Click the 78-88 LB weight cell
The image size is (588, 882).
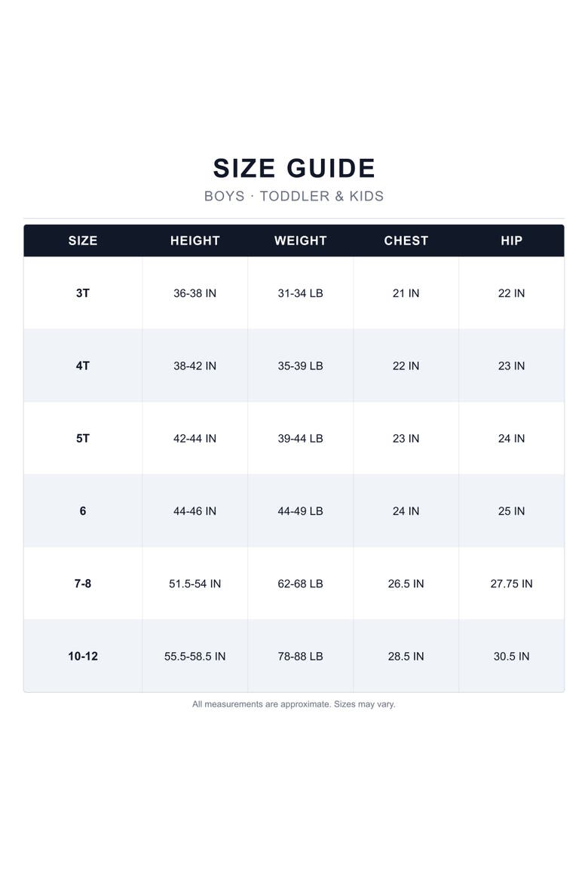click(301, 656)
